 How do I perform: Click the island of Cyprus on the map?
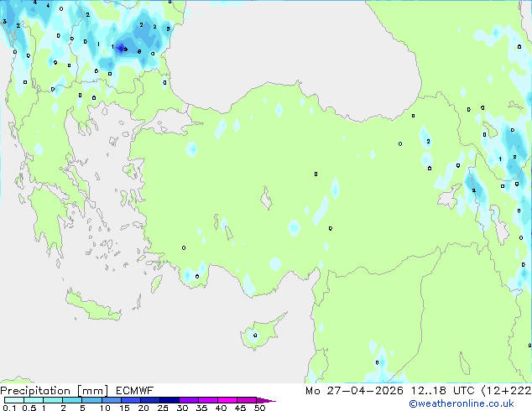261,332
